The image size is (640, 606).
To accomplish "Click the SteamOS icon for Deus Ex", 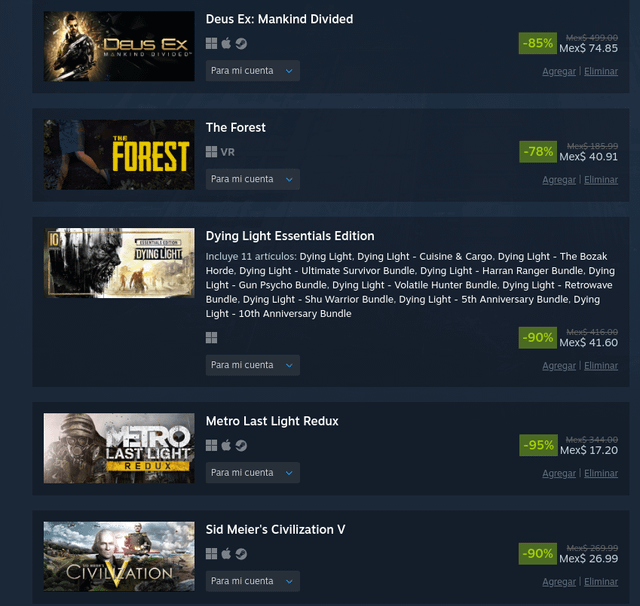I will click(x=241, y=44).
